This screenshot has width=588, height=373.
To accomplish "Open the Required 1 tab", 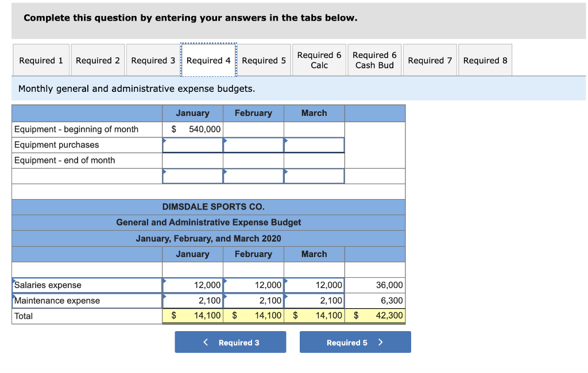I will [41, 60].
